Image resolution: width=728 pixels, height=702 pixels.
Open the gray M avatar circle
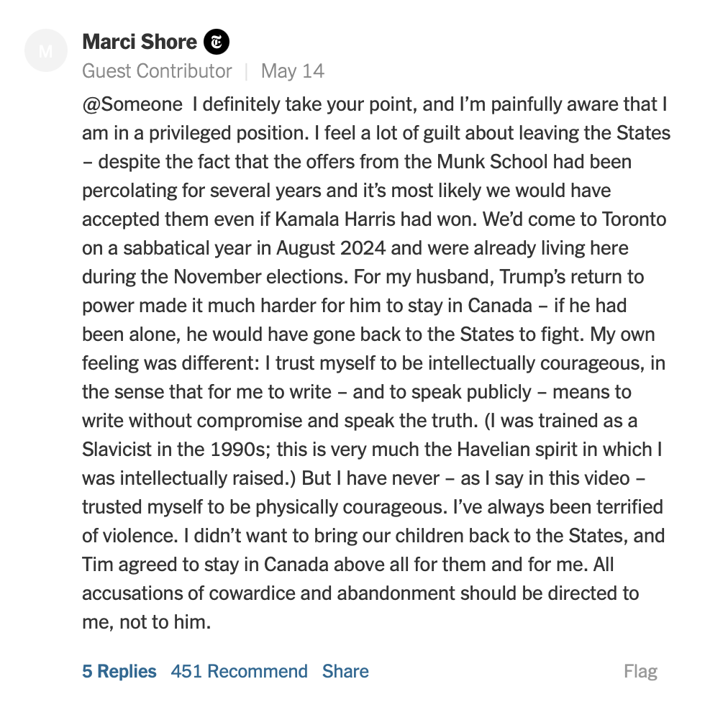(x=46, y=50)
